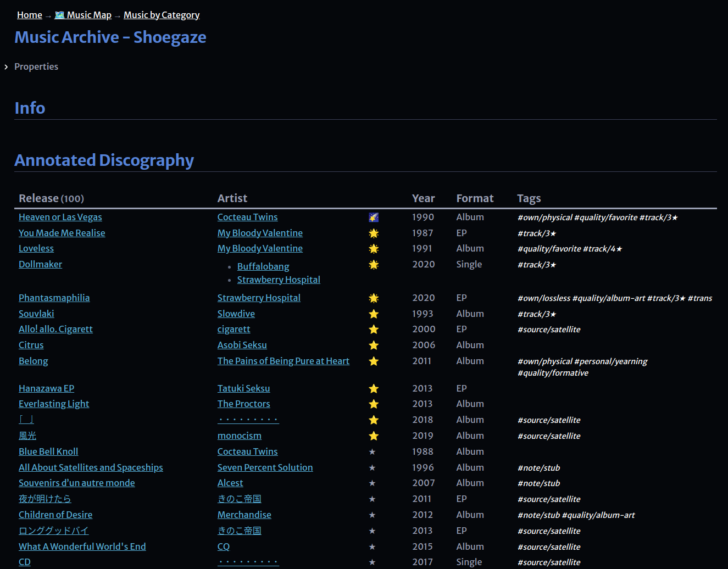Click the Info section heading

coord(30,108)
